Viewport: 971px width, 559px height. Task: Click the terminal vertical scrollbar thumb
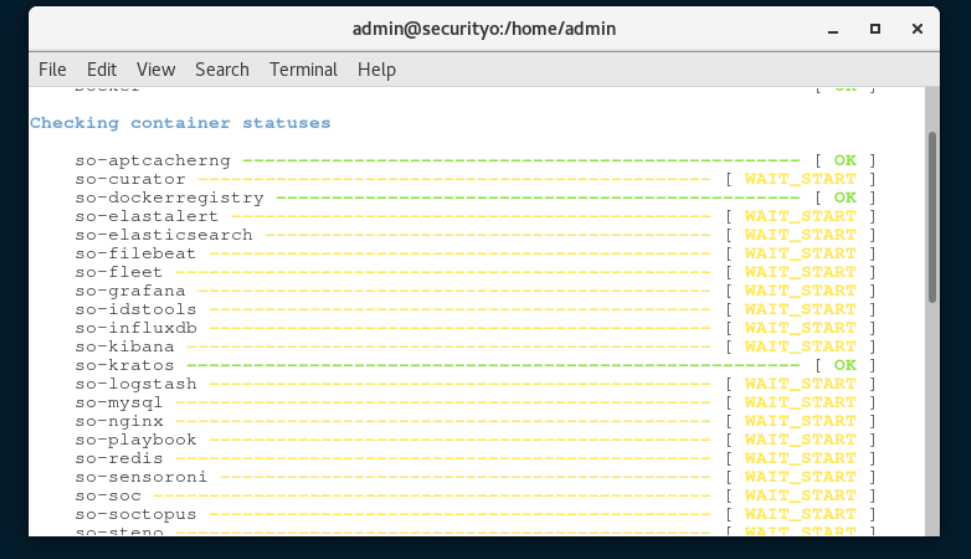(x=932, y=217)
